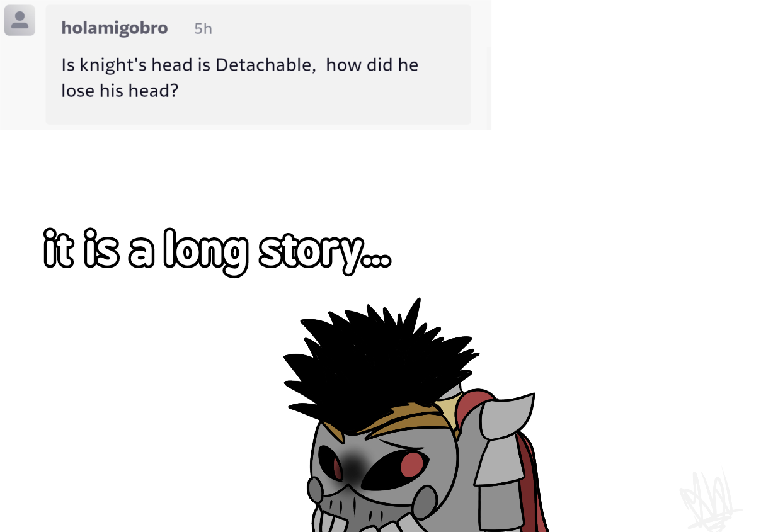Click the "lose his head?" line of the comment
The width and height of the screenshot is (773, 532).
click(120, 91)
